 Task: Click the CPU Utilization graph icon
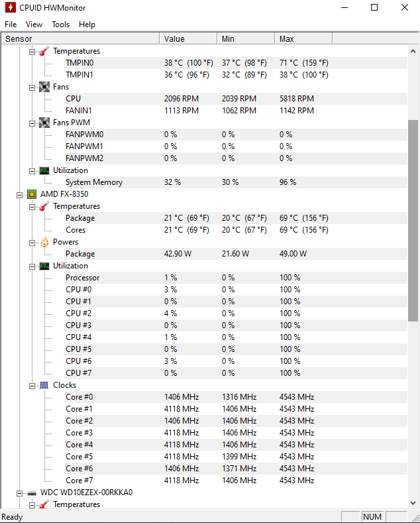(x=44, y=266)
